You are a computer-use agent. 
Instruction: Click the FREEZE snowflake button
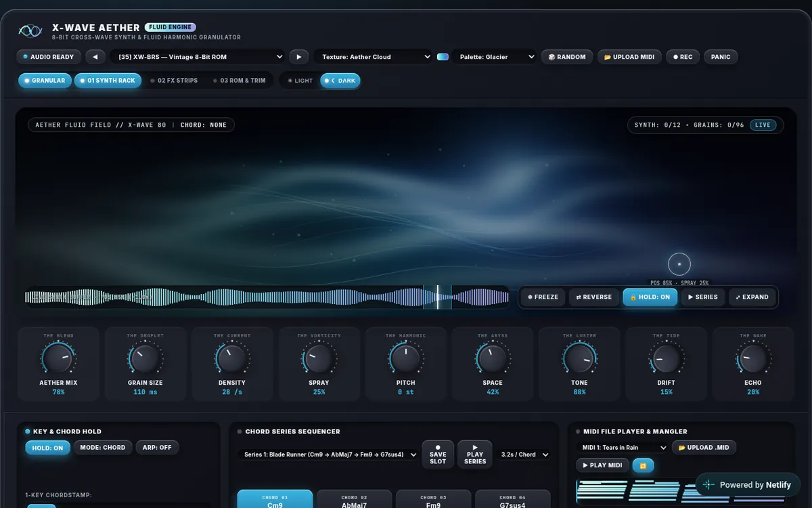coord(543,297)
